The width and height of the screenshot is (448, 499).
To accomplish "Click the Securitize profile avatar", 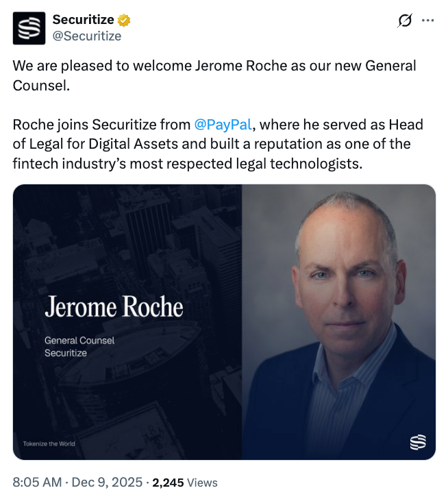I will [29, 28].
